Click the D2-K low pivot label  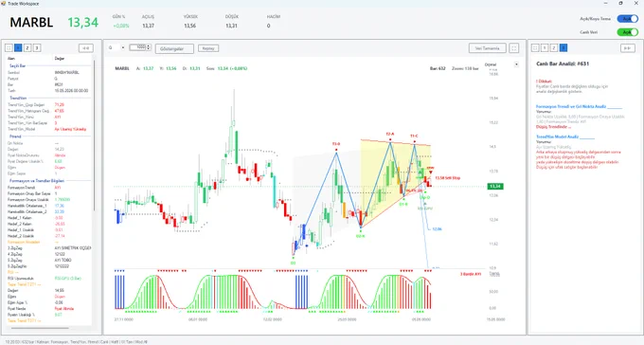point(360,236)
